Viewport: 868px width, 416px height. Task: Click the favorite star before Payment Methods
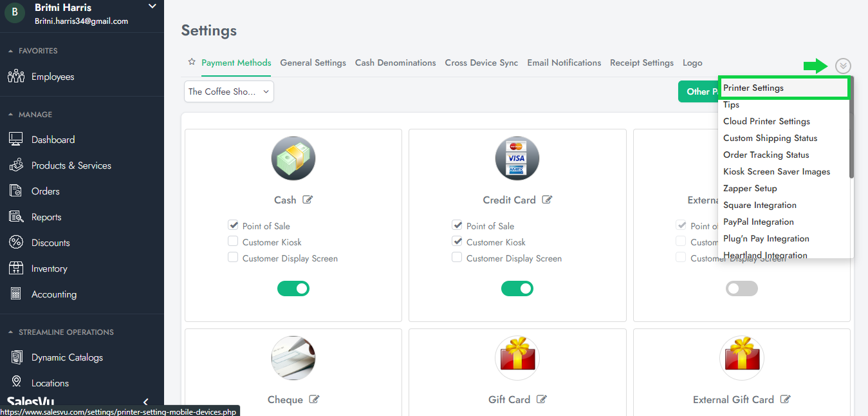tap(192, 62)
